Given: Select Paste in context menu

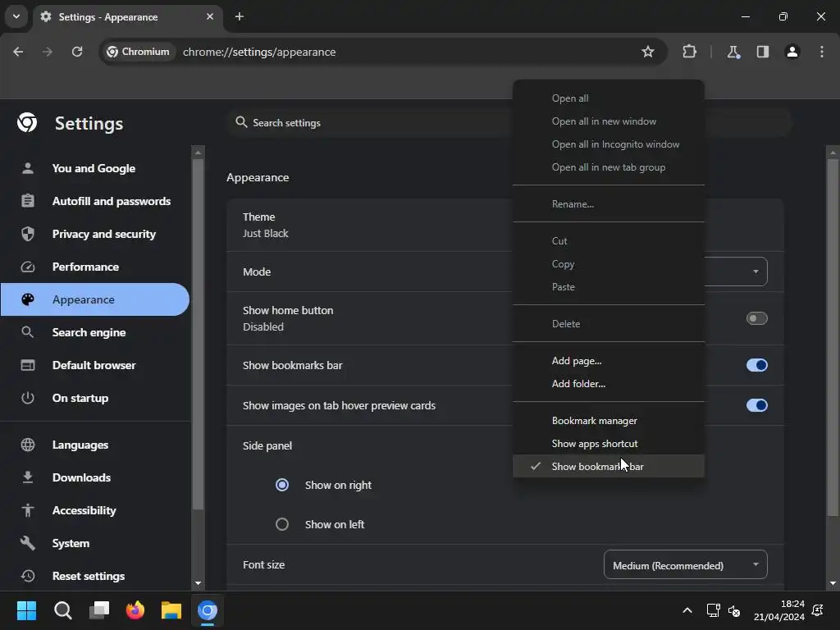Looking at the screenshot, I should pyautogui.click(x=609, y=287).
